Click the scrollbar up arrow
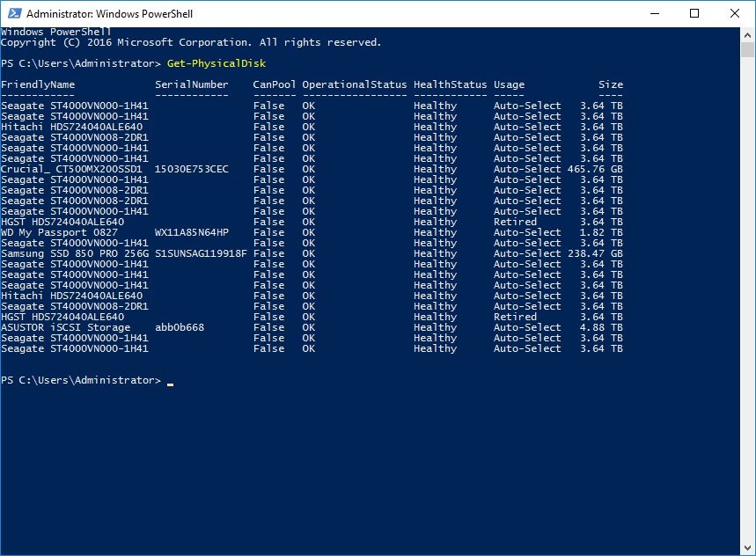The height and width of the screenshot is (556, 756). tap(748, 34)
